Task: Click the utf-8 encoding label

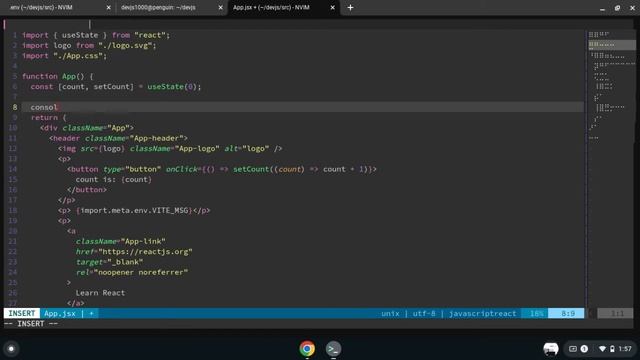Action: (x=424, y=313)
